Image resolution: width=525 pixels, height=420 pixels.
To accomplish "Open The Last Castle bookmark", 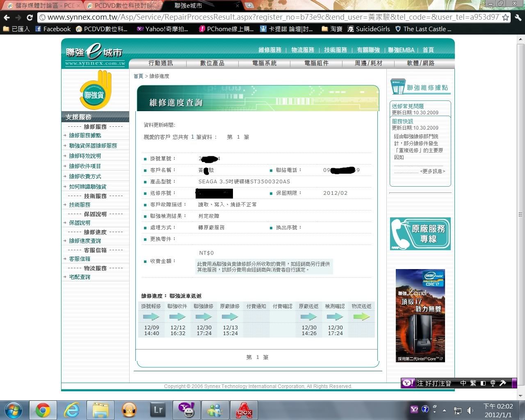I will [x=423, y=29].
